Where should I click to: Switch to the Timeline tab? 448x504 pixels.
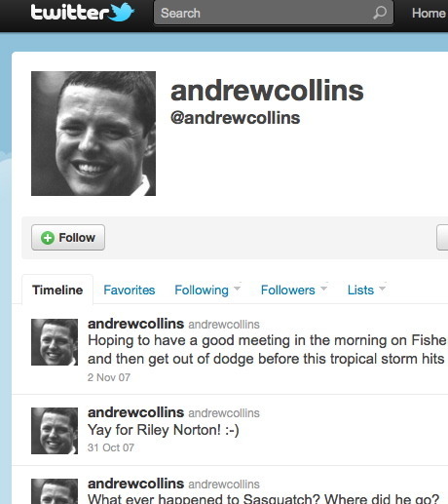pyautogui.click(x=57, y=290)
